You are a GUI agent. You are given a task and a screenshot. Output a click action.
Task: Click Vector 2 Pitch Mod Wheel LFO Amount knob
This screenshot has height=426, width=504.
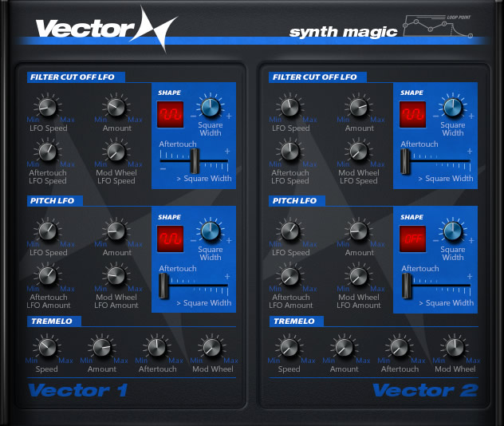358,276
